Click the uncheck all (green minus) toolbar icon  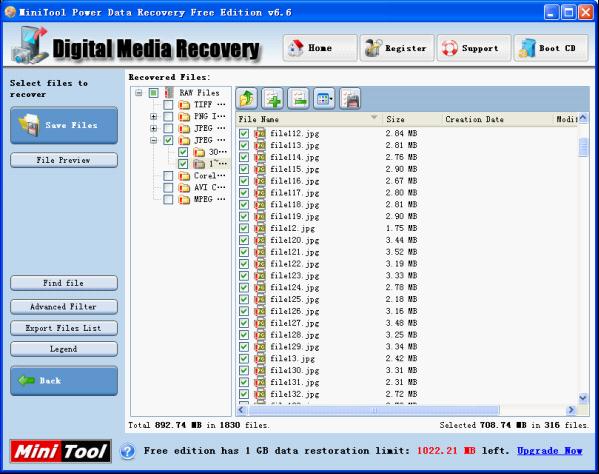pos(298,99)
